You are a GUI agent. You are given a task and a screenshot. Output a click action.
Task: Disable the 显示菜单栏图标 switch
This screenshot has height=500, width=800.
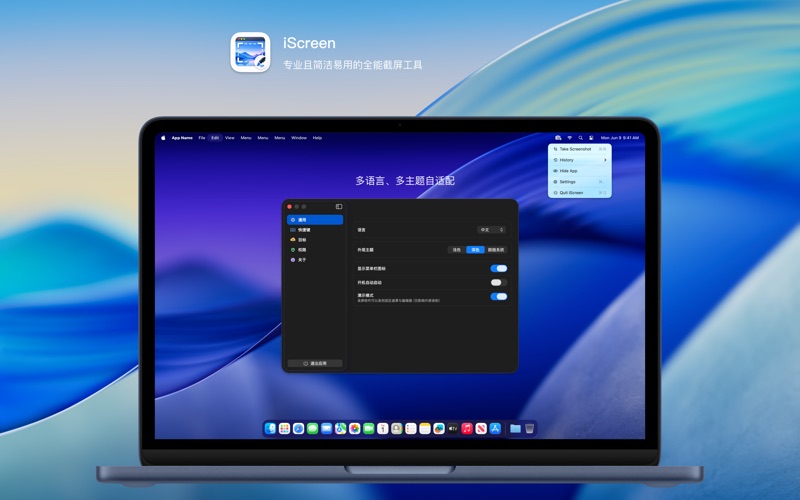[x=498, y=268]
